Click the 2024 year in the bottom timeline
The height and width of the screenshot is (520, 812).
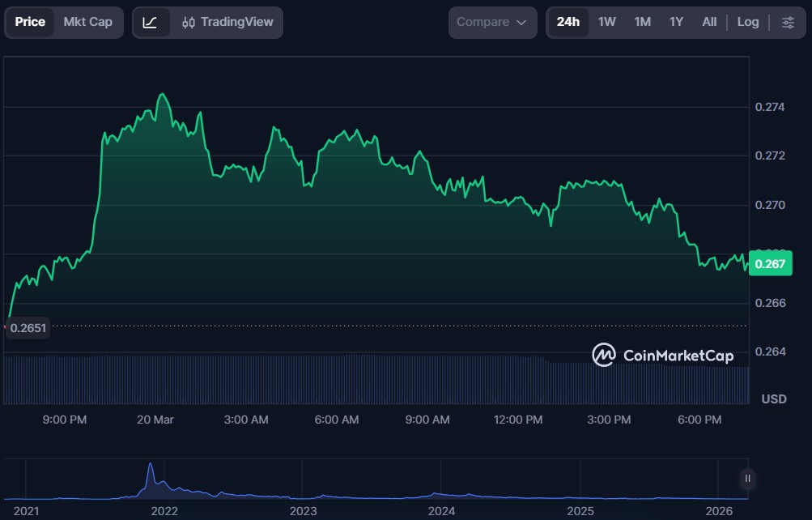point(441,511)
